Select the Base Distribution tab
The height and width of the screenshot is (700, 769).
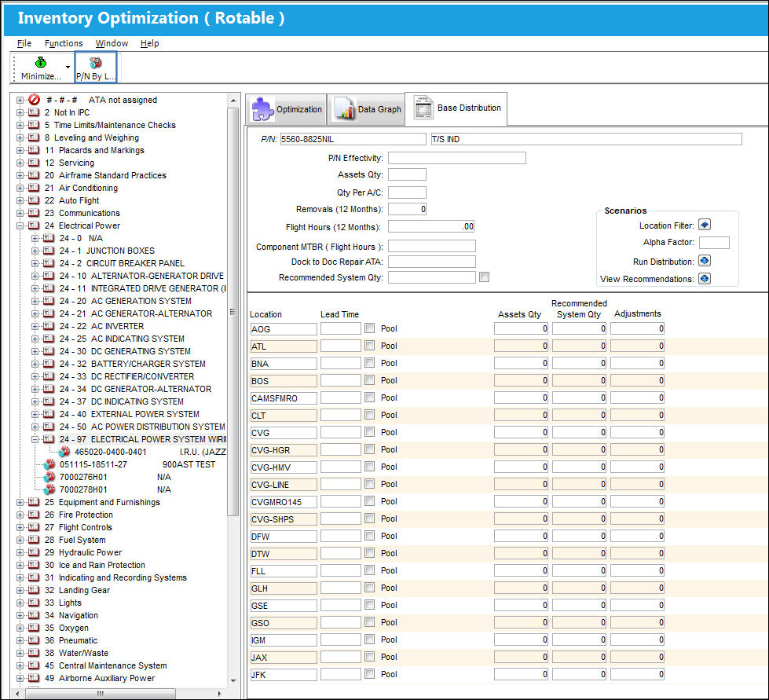pos(456,108)
